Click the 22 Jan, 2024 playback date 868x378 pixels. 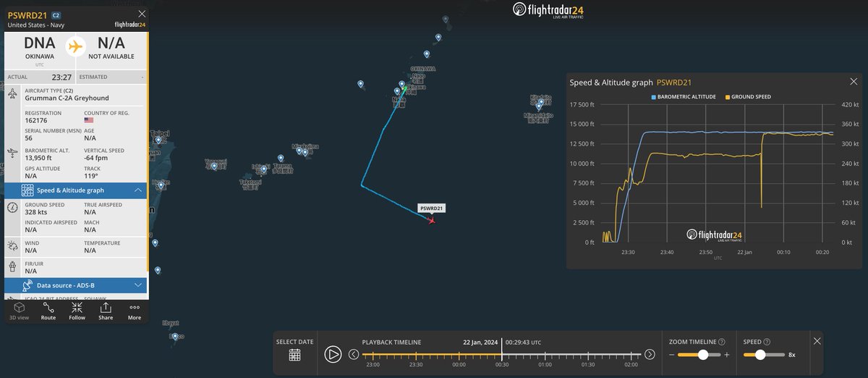[x=480, y=342]
